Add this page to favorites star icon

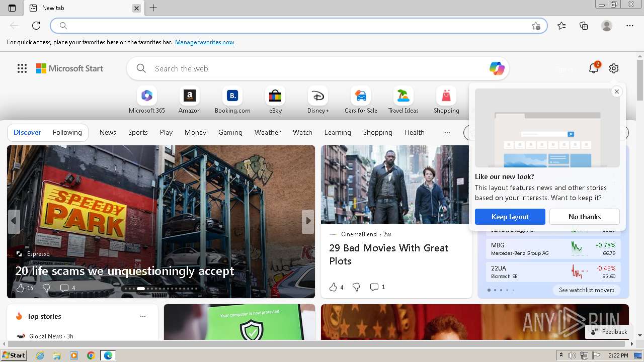click(536, 26)
